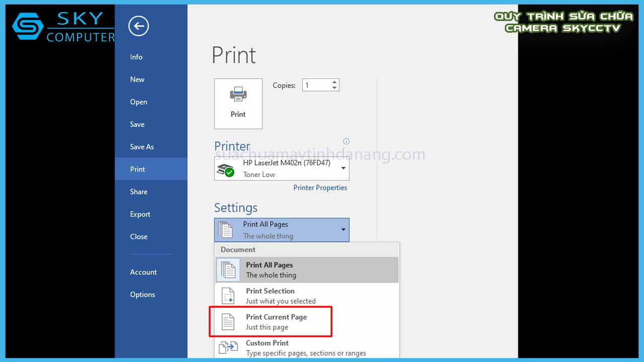Screen dimensions: 644x362
Task: Expand the HP LaserJet printer dropdown
Action: 343,168
